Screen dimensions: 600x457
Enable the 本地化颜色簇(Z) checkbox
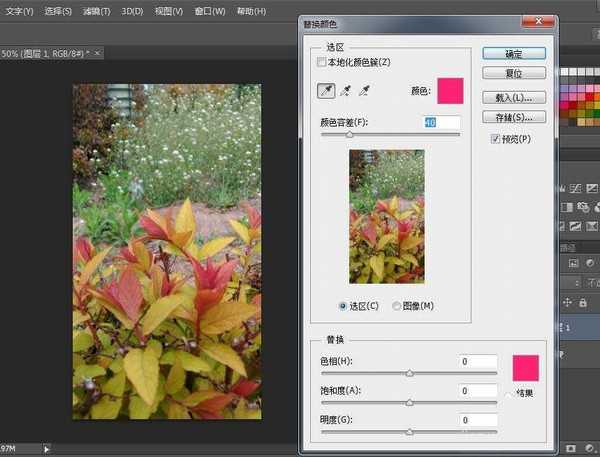[x=321, y=62]
